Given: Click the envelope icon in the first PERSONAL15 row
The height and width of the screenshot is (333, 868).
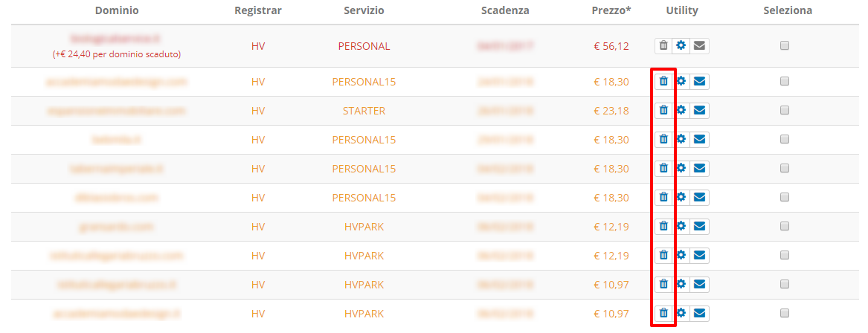Looking at the screenshot, I should [699, 82].
